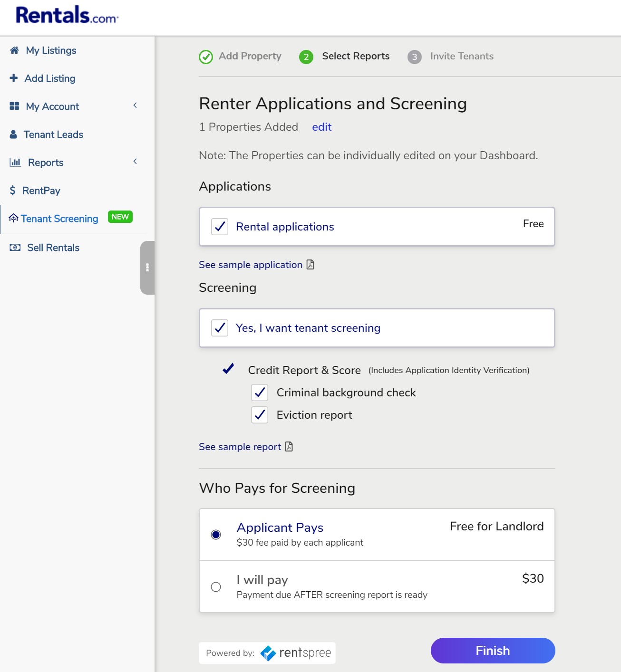Click the green step 2 indicator
This screenshot has width=621, height=672.
pyautogui.click(x=306, y=56)
